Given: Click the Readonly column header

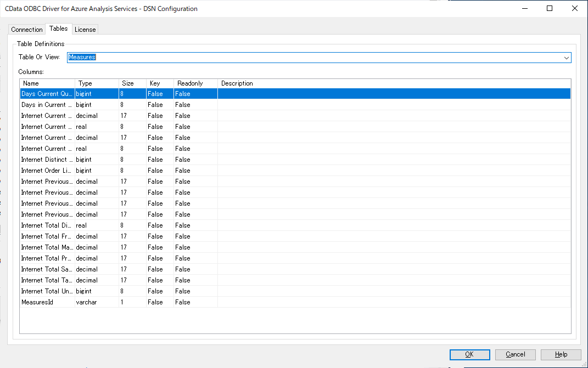Looking at the screenshot, I should [x=195, y=83].
